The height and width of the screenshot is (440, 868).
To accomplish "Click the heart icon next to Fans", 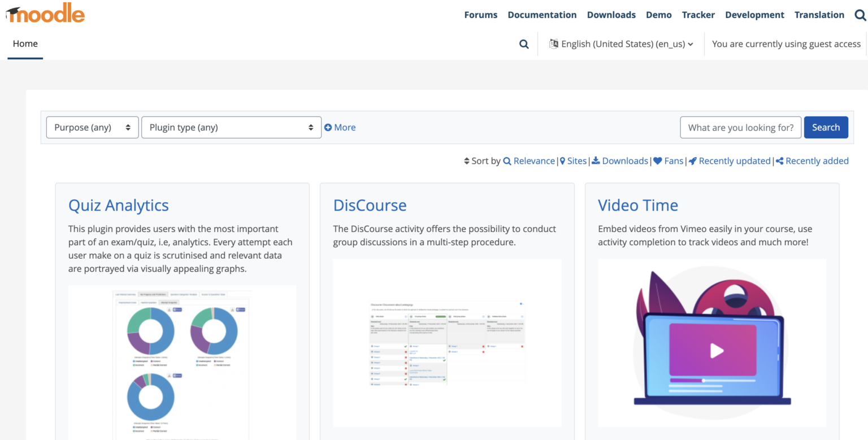I will pyautogui.click(x=658, y=161).
